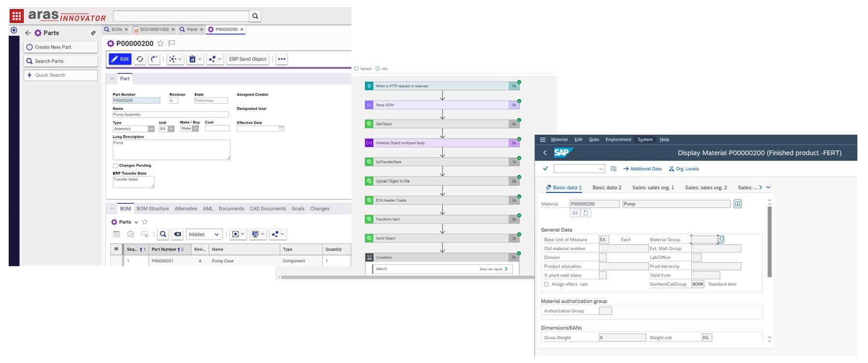Screen dimensions: 868x363
Task: Click the SAP vertical scrollbar
Action: [x=770, y=241]
